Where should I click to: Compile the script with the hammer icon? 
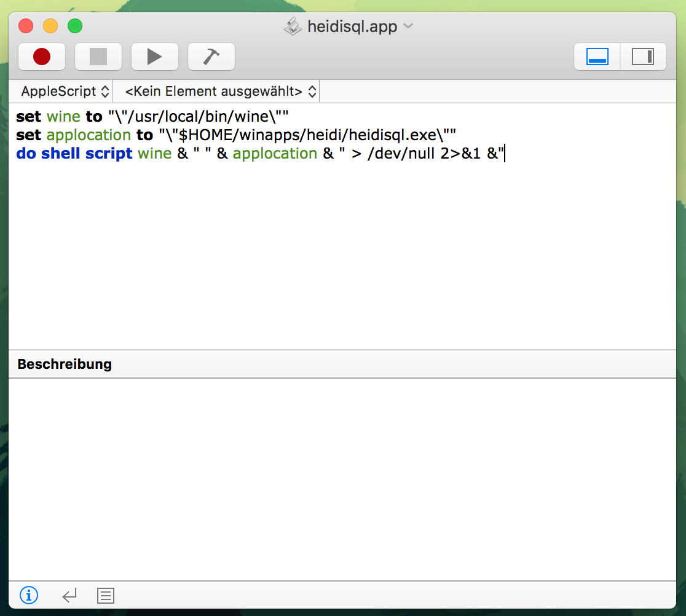pyautogui.click(x=211, y=56)
